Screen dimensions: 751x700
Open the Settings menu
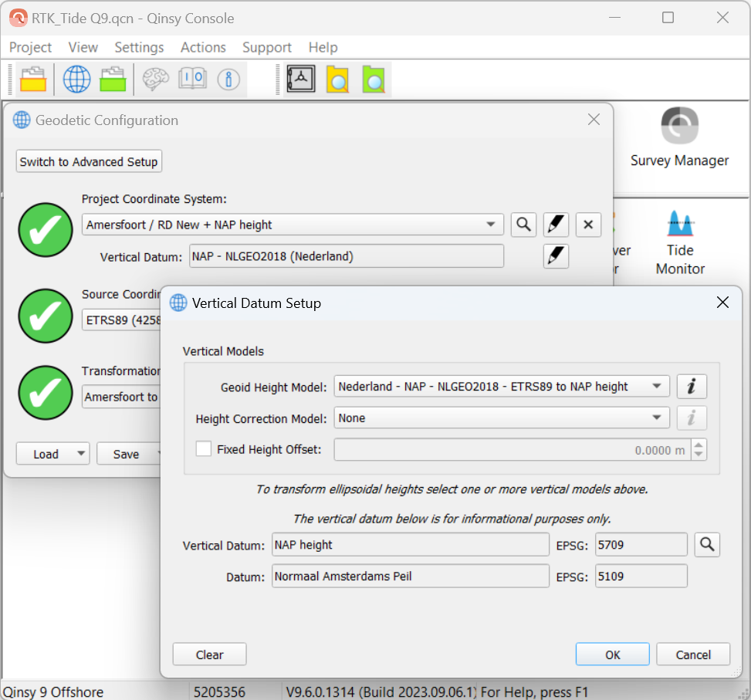(x=139, y=47)
